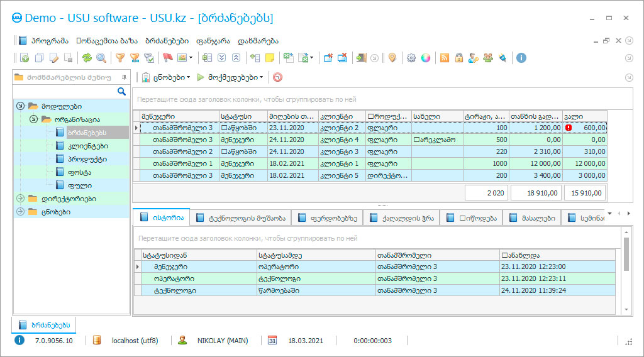Open the ფანჯარა menu
Viewport: 644px width, 357px height.
coord(213,41)
